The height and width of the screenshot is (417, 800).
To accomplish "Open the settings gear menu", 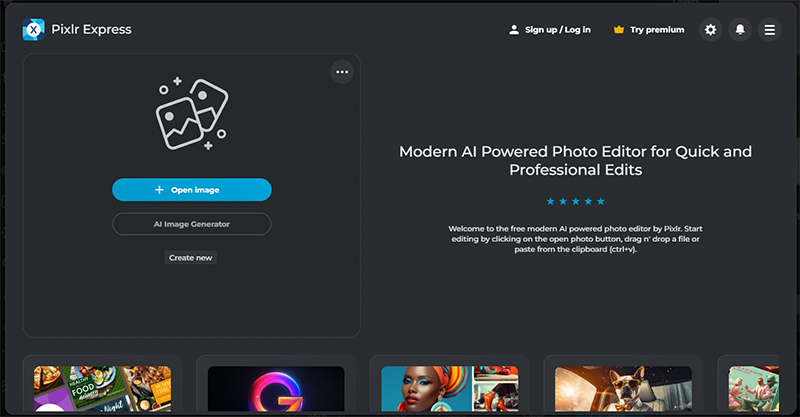I will click(710, 30).
